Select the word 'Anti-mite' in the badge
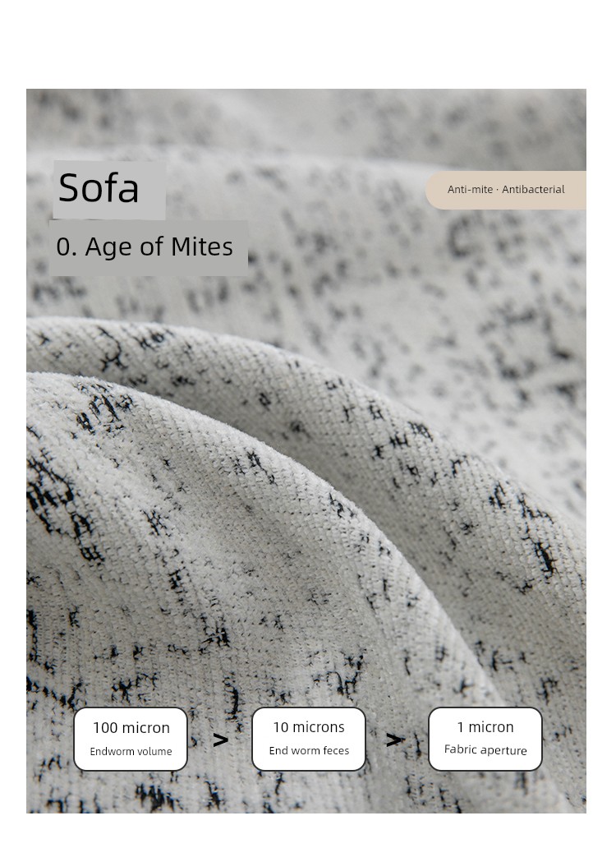 click(470, 190)
